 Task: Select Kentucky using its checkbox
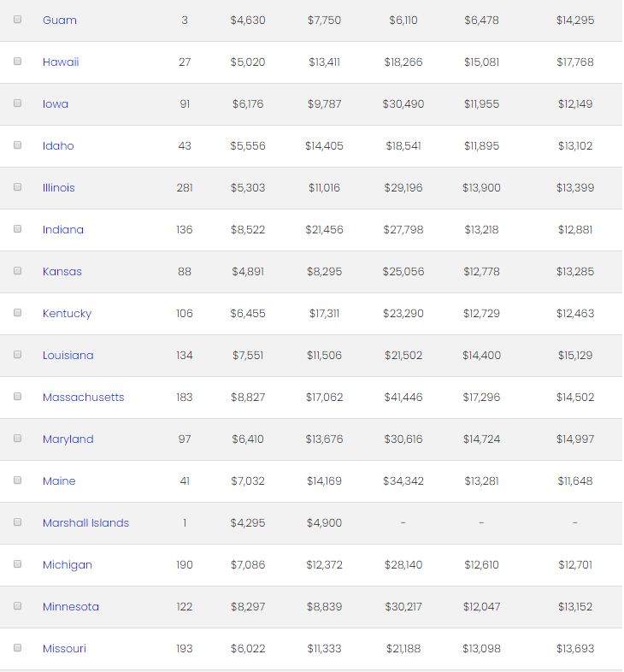point(17,312)
